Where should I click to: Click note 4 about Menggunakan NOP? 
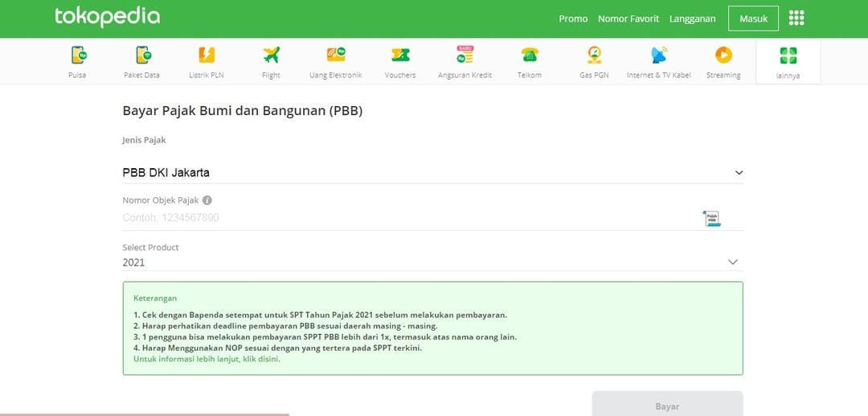(x=277, y=348)
